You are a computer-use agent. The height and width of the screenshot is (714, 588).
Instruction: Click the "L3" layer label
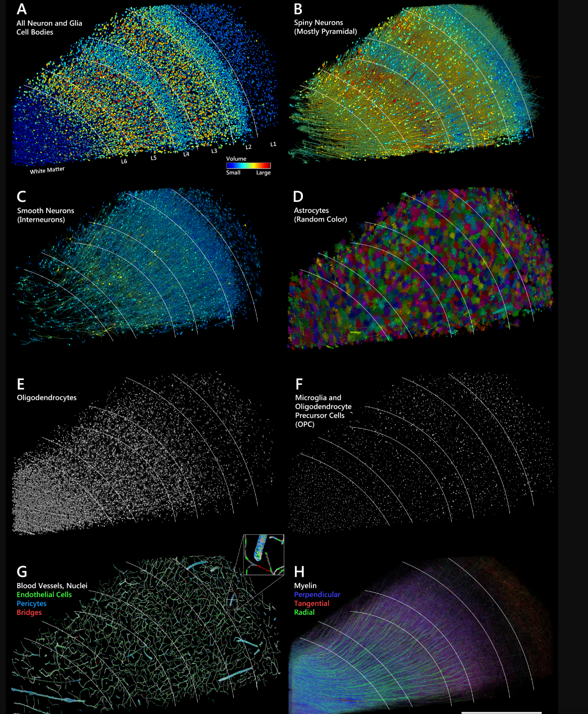[x=214, y=151]
